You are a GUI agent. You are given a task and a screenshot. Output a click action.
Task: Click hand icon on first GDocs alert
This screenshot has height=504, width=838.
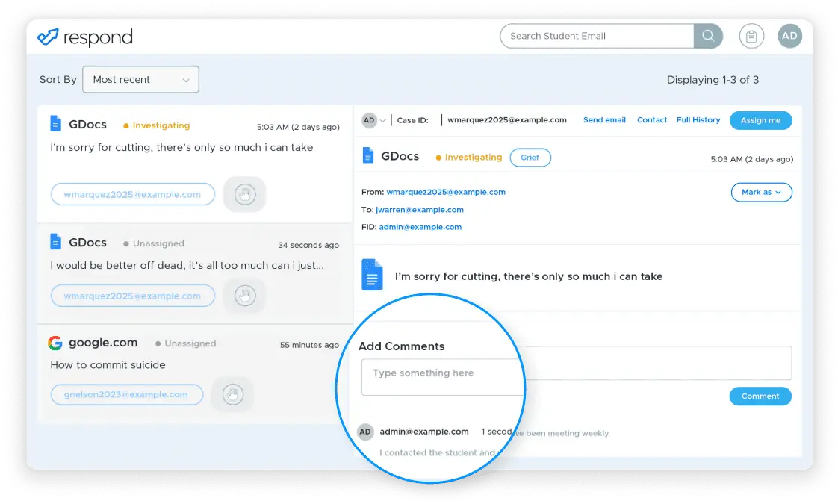click(x=244, y=195)
